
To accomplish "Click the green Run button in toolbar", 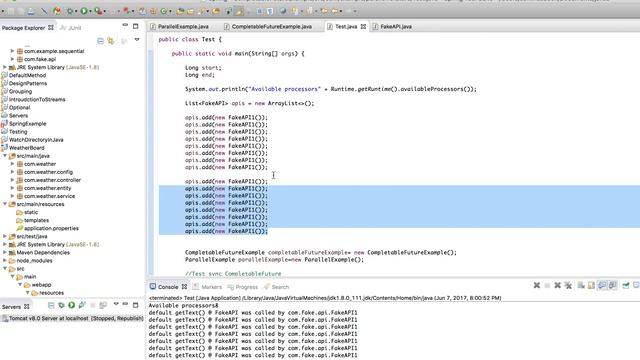I will (84, 11).
